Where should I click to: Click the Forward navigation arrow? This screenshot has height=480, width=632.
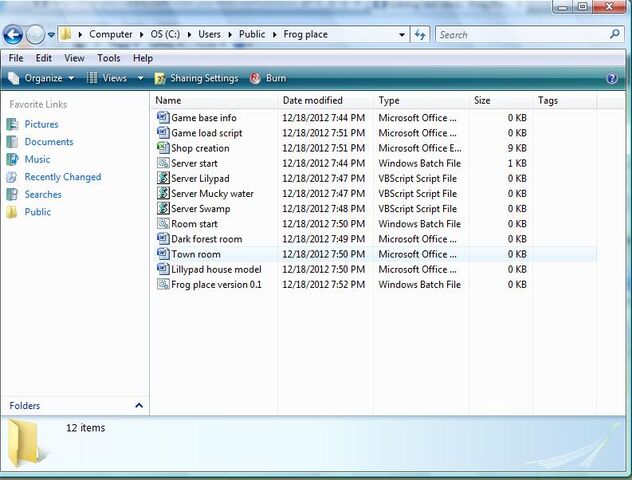[35, 35]
